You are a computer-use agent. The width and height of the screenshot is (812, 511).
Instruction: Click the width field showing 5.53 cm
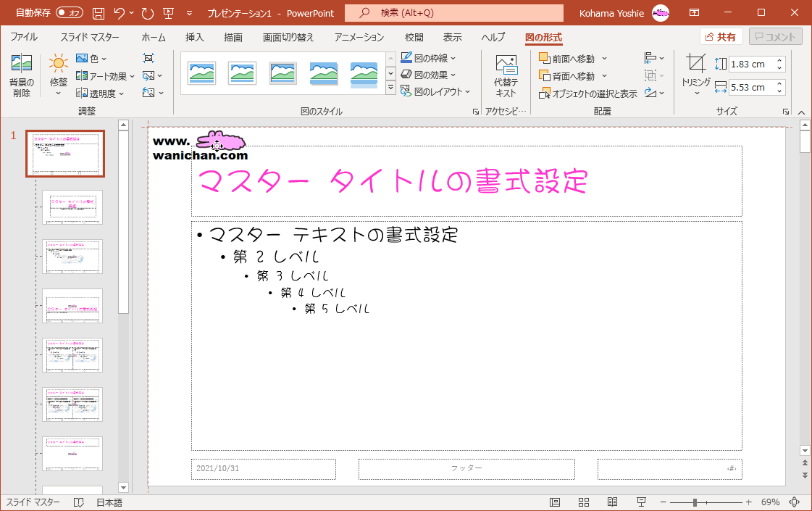751,88
